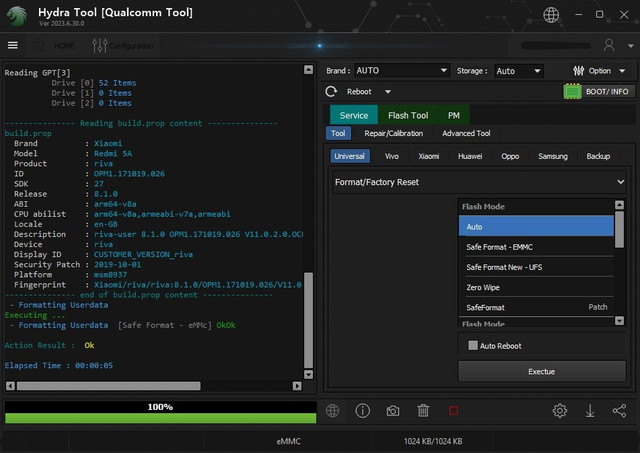This screenshot has width=640, height=453.
Task: Click log panel scroll down arrow
Action: pos(308,374)
